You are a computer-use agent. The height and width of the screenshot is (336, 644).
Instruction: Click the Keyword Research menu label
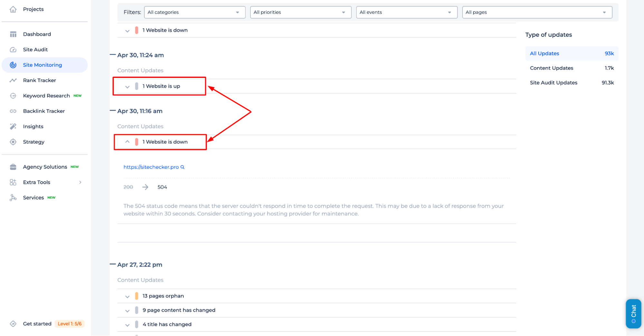point(46,96)
